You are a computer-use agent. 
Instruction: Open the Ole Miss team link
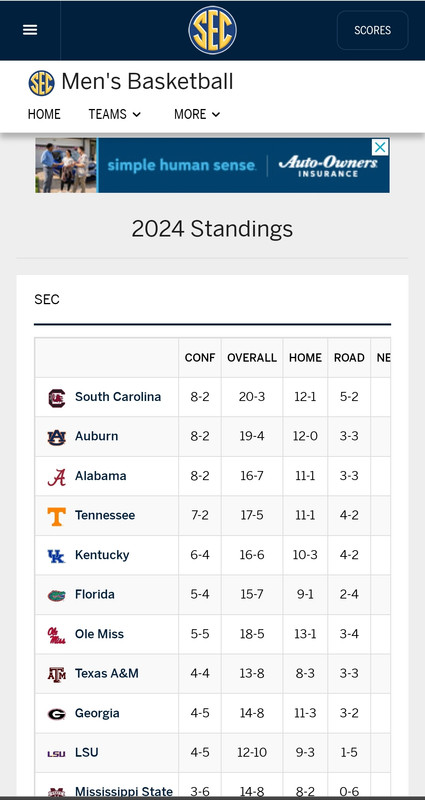pyautogui.click(x=99, y=634)
